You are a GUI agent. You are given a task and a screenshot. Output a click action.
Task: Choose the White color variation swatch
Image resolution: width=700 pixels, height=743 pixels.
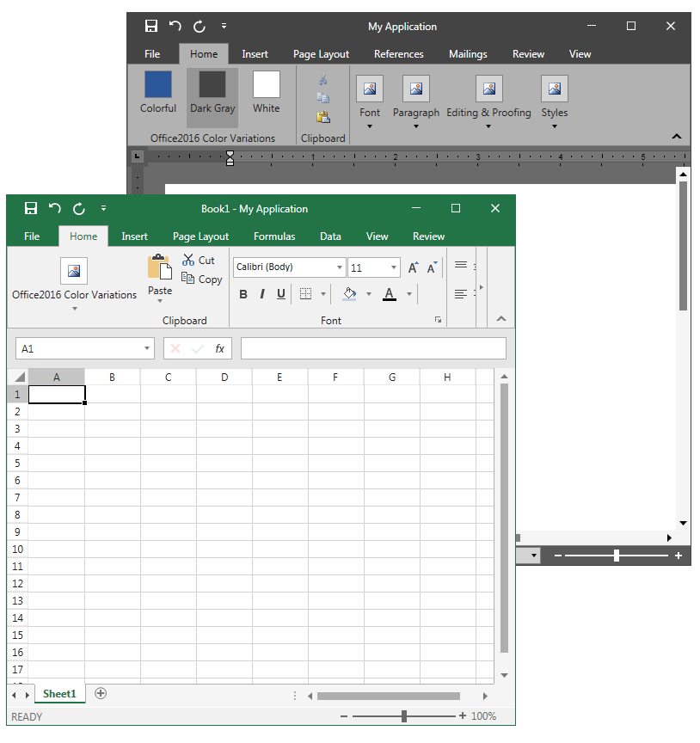[x=267, y=93]
